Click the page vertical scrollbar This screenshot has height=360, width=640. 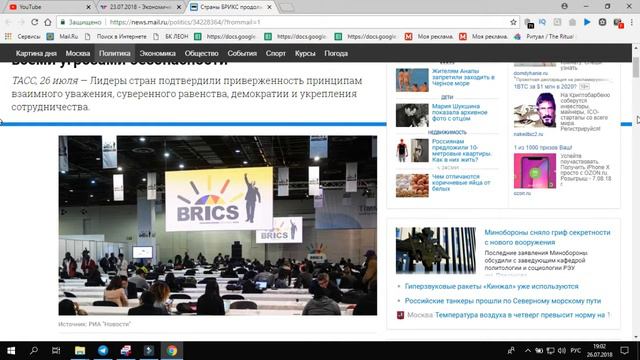coord(636,67)
